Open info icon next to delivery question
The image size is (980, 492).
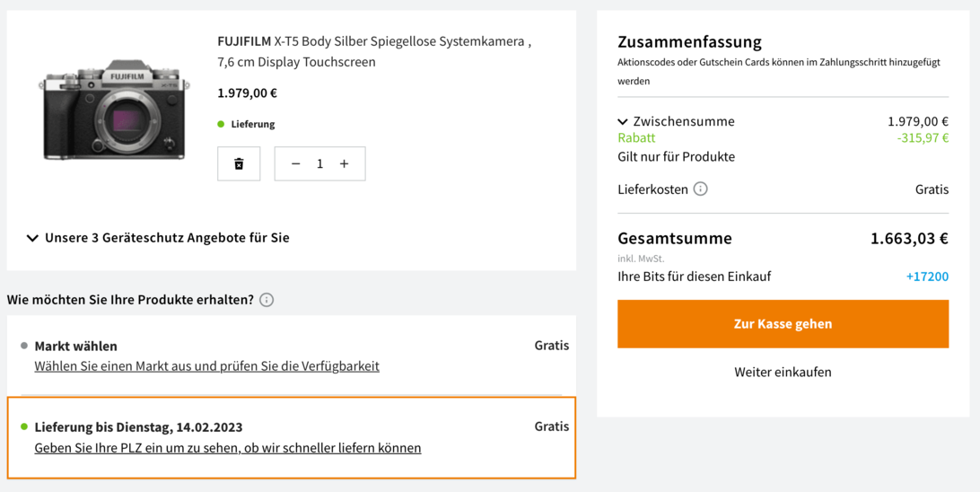pos(267,300)
